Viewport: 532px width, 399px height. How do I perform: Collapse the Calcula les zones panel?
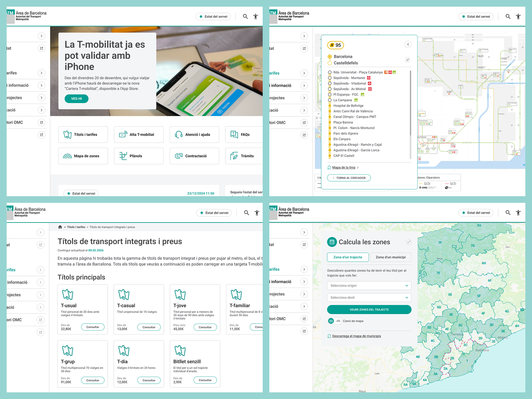(x=409, y=242)
